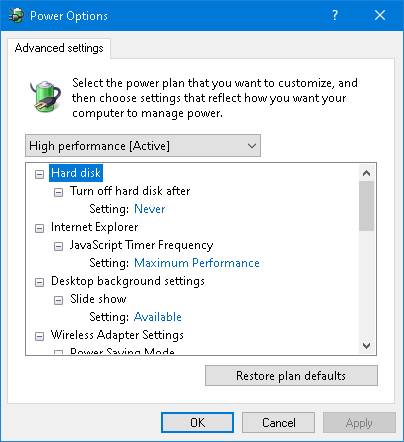Select the Internet Explorer tree item
The width and height of the screenshot is (404, 442).
coord(94,227)
